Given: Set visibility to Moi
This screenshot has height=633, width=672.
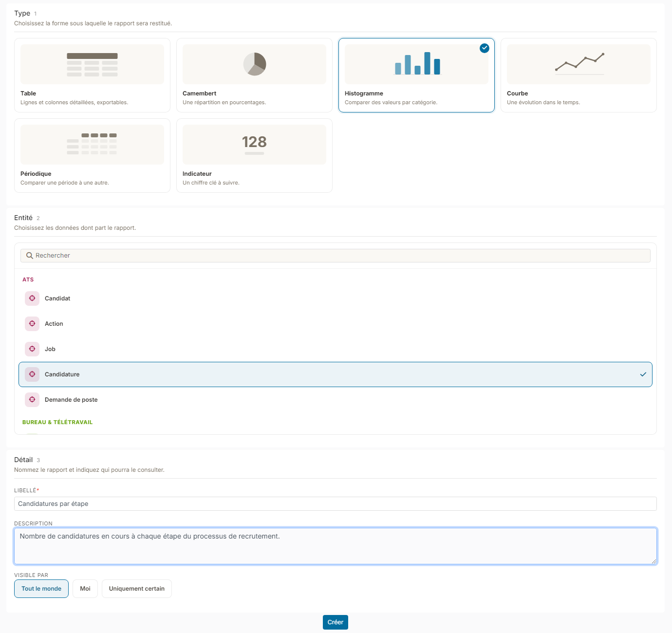Looking at the screenshot, I should (85, 589).
